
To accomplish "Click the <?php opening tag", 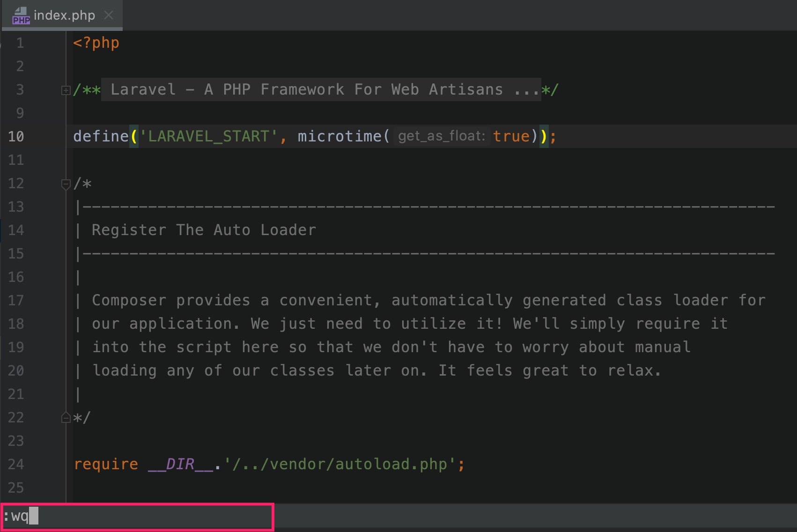I will [x=96, y=43].
